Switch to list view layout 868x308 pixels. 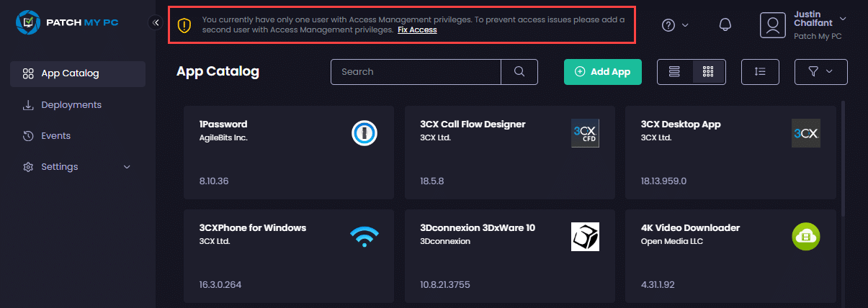[675, 72]
